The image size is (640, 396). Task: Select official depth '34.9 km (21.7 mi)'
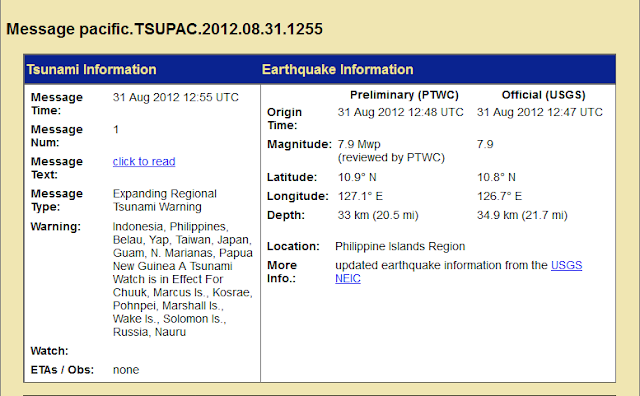(522, 216)
